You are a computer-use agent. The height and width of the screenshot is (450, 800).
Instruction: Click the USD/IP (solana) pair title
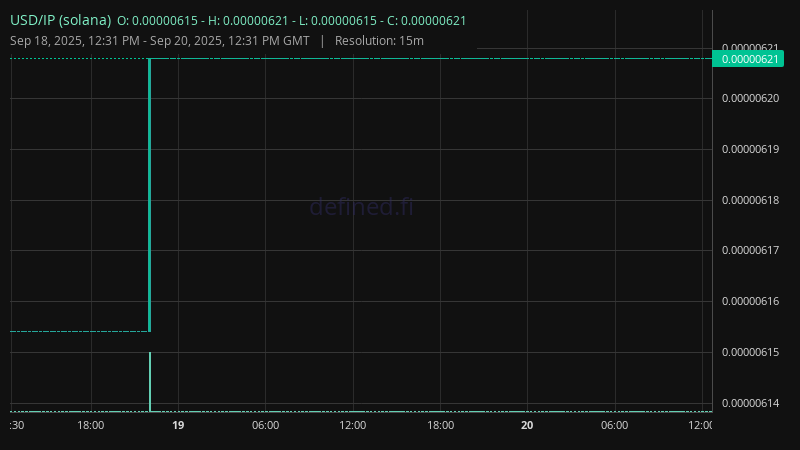click(x=61, y=20)
